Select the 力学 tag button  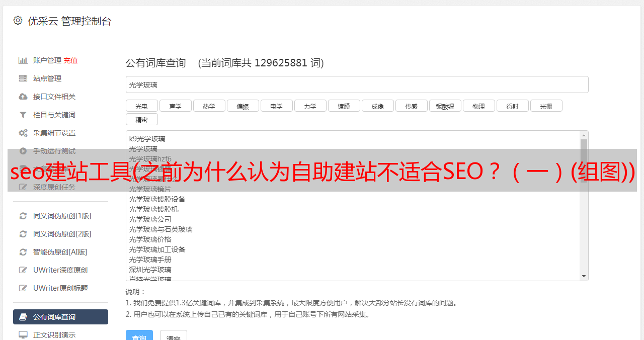click(310, 106)
